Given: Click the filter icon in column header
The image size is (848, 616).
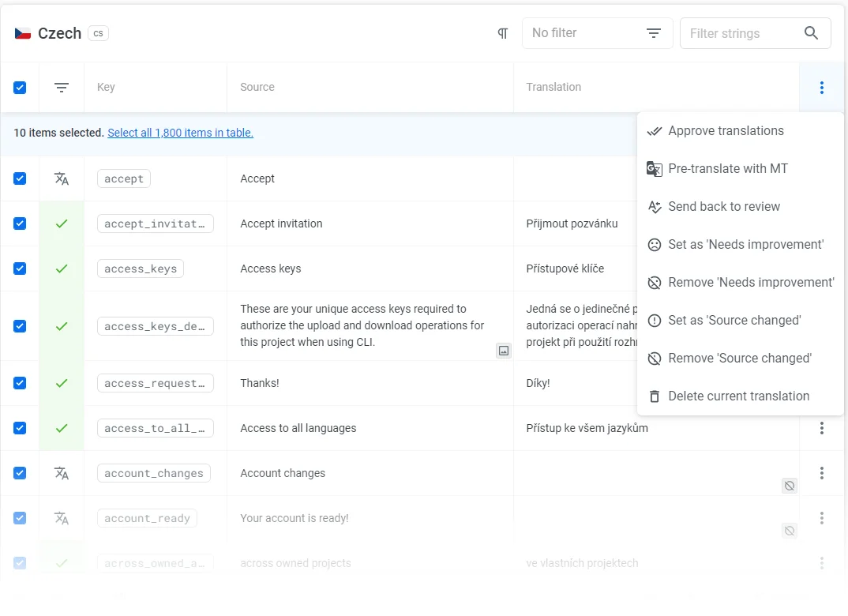Looking at the screenshot, I should (62, 88).
